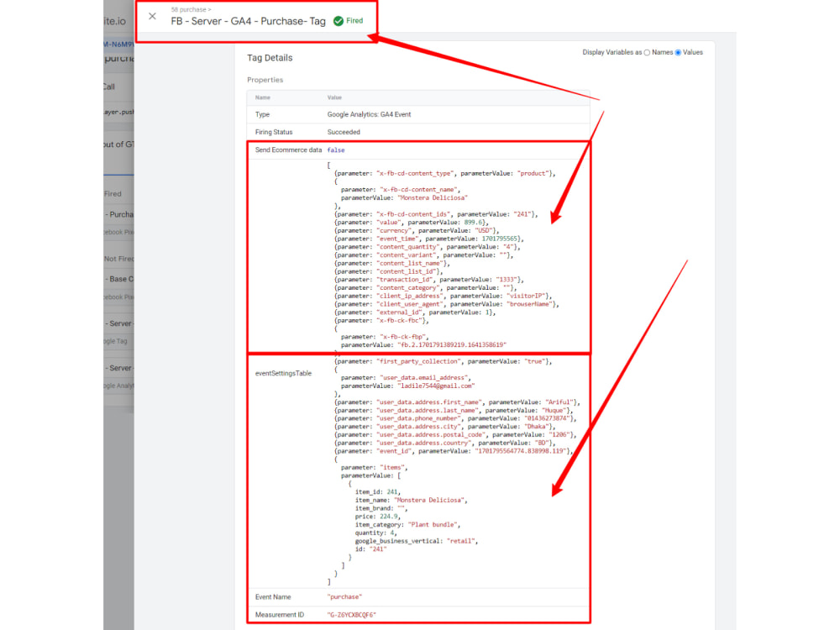Click the 'eventSettingsTable' property name
The height and width of the screenshot is (630, 840).
(283, 374)
